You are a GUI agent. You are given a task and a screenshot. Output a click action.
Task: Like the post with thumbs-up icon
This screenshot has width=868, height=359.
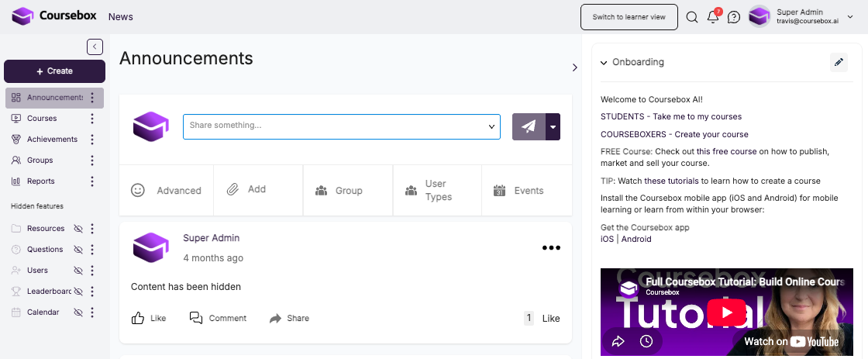pyautogui.click(x=138, y=318)
